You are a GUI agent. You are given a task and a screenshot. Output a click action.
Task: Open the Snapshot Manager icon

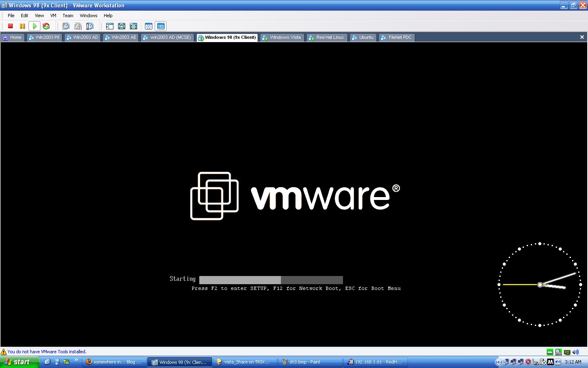(89, 26)
